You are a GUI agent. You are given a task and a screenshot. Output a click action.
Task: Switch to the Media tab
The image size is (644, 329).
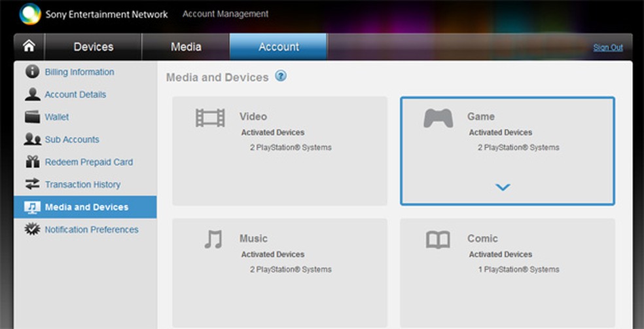[x=186, y=47]
